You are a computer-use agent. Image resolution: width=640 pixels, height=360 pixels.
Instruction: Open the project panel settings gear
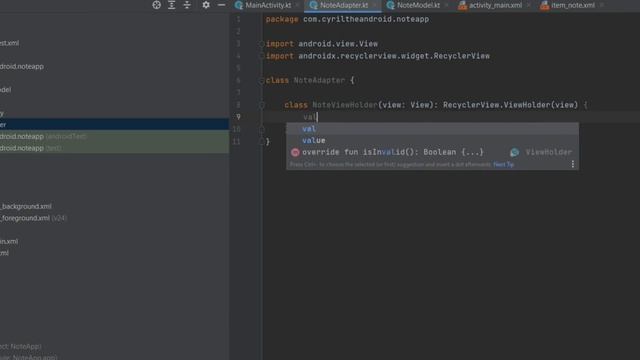tap(206, 5)
